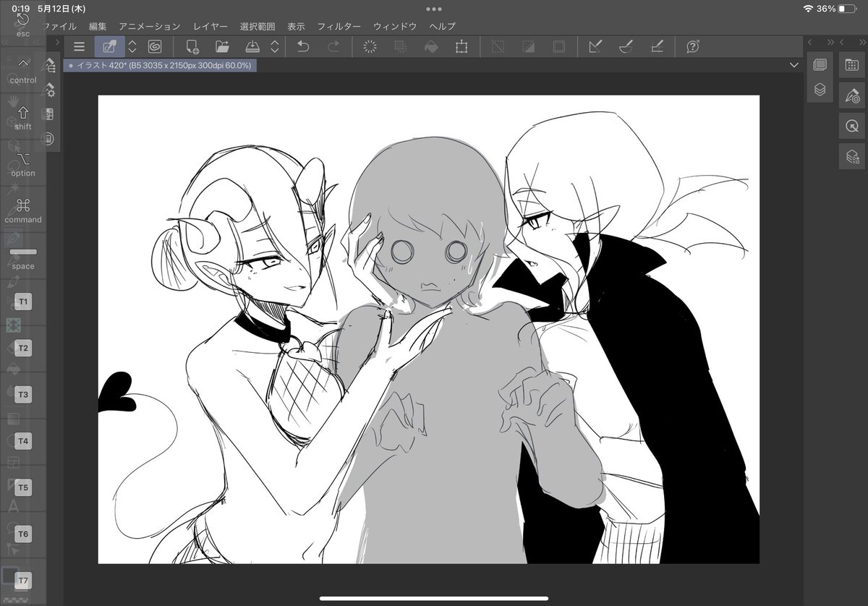Screen dimensions: 868x606
Task: Open the iPad multitasking three-dots control
Action: [434, 9]
